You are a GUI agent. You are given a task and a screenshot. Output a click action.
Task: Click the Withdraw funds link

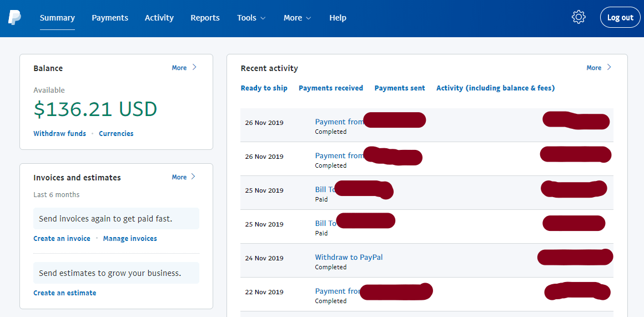point(59,133)
